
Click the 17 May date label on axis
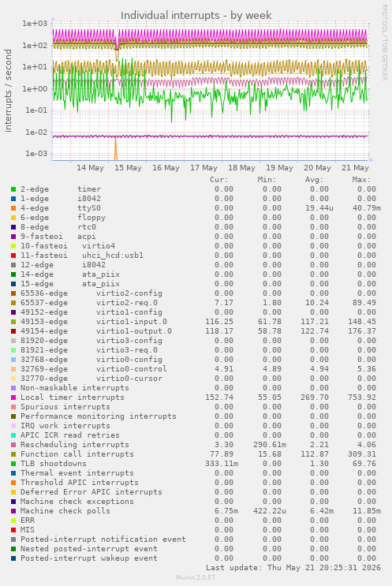coord(203,168)
